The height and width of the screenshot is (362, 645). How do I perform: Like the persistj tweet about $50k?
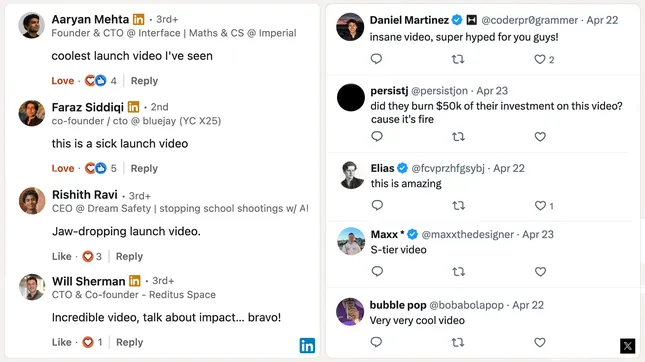pyautogui.click(x=540, y=136)
